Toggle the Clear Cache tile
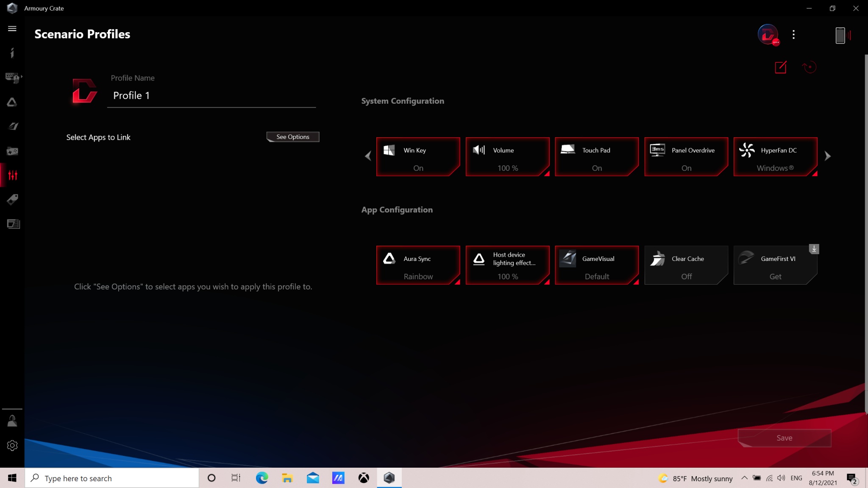Viewport: 868px width, 488px height. coord(686,265)
